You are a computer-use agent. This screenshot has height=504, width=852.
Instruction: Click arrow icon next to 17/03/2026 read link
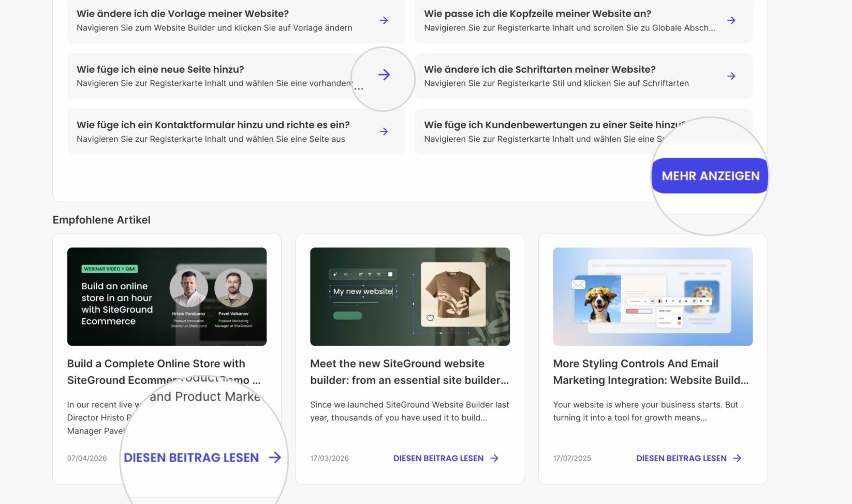tap(494, 458)
